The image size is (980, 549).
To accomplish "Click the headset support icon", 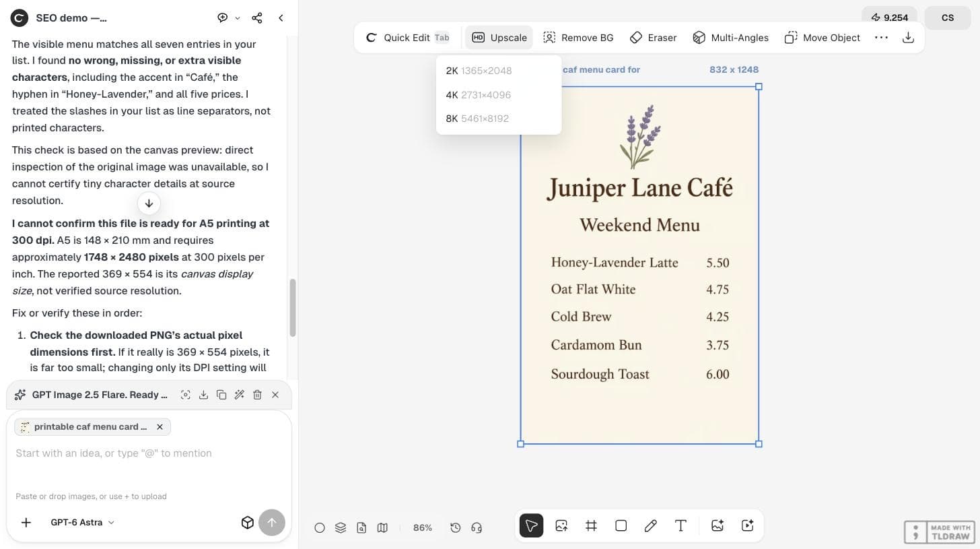I will click(477, 527).
